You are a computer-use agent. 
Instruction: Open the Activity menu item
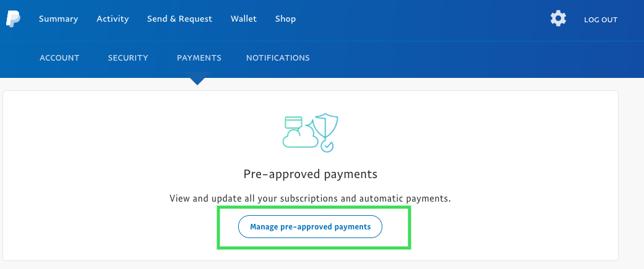pos(113,19)
